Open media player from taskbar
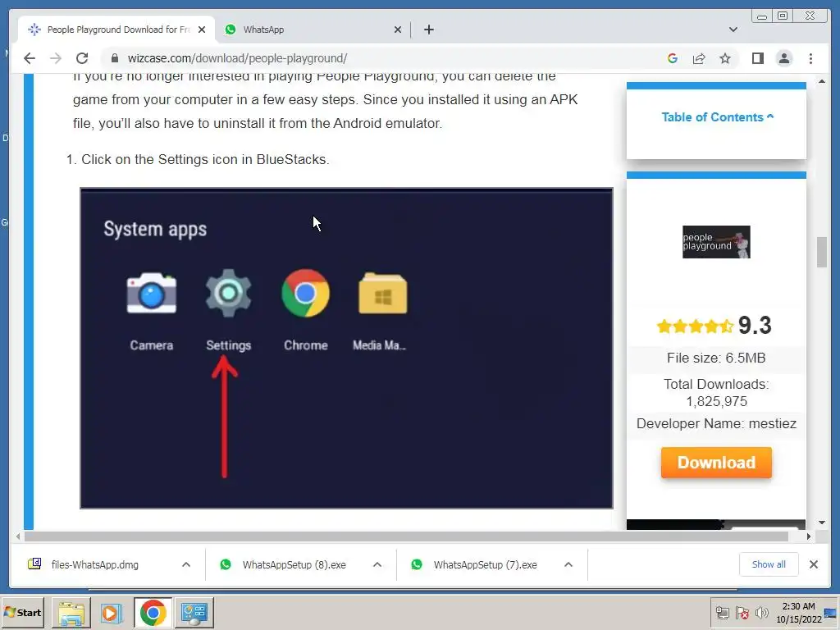Image resolution: width=840 pixels, height=630 pixels. [112, 612]
